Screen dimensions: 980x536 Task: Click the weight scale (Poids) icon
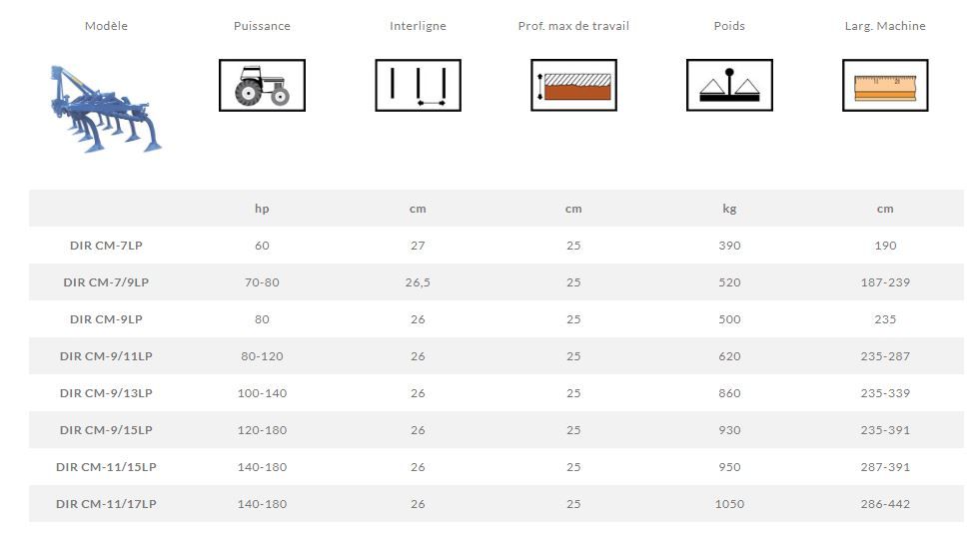pos(729,85)
